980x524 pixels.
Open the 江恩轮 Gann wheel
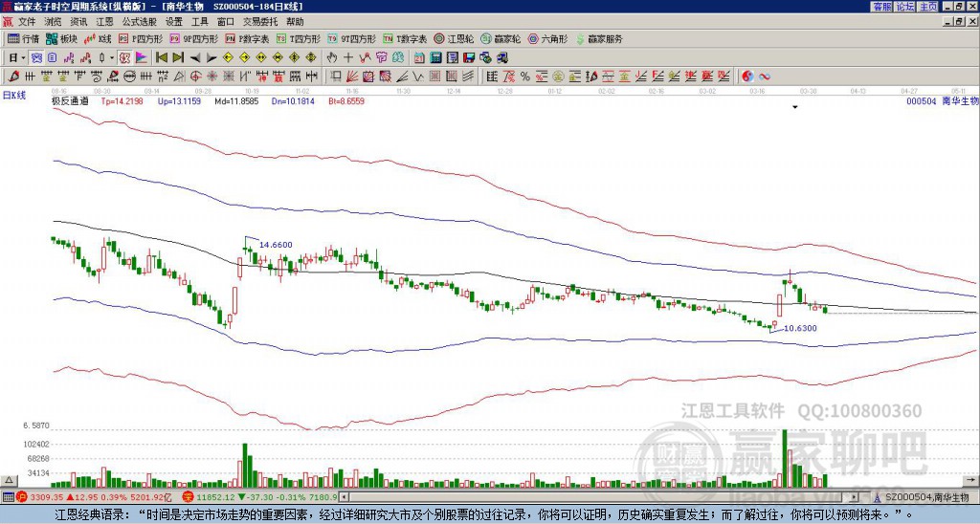click(x=454, y=38)
